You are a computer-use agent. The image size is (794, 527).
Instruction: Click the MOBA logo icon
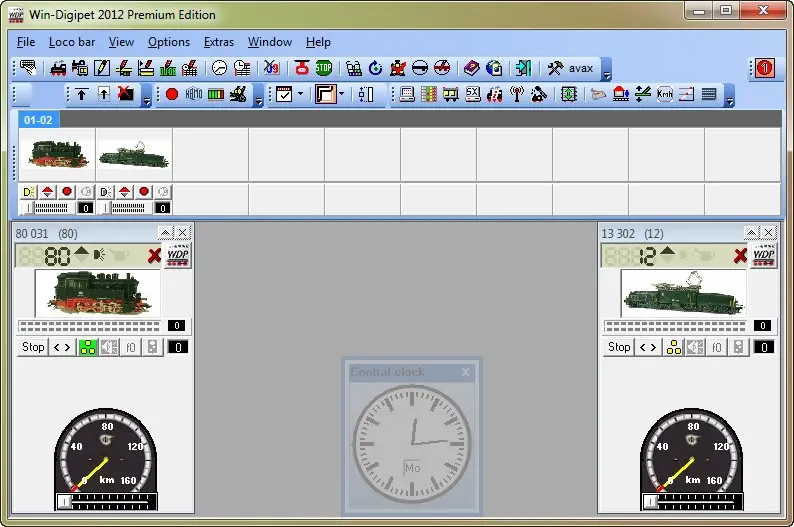coord(194,94)
